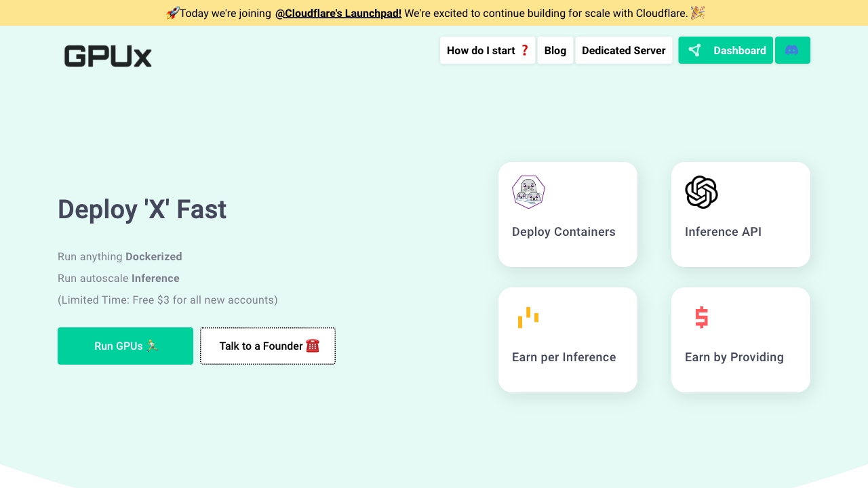This screenshot has height=488, width=868.
Task: Click the seal icon on Deploy Containers
Action: click(528, 192)
